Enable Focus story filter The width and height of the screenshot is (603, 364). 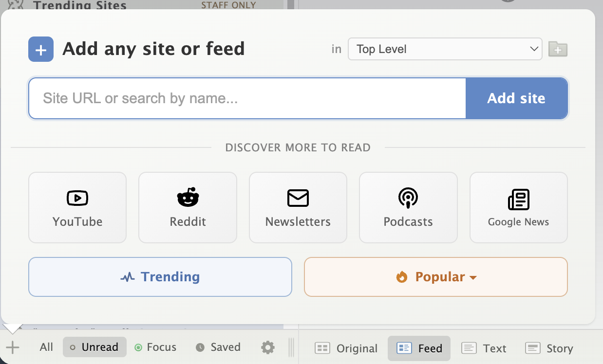[155, 347]
